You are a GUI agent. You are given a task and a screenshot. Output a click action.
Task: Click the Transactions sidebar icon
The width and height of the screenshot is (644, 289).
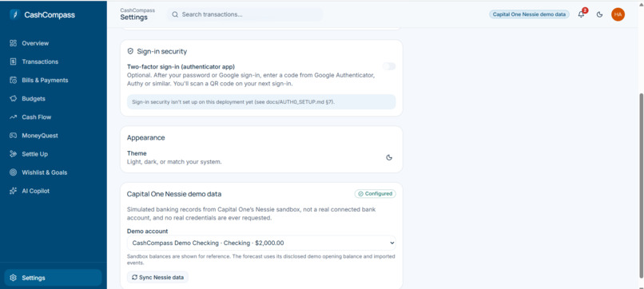tap(13, 61)
